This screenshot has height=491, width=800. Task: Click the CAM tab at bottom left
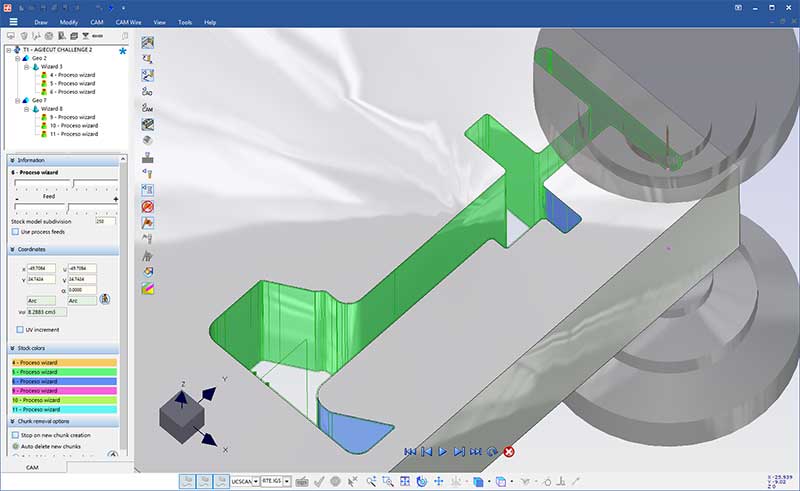[32, 467]
